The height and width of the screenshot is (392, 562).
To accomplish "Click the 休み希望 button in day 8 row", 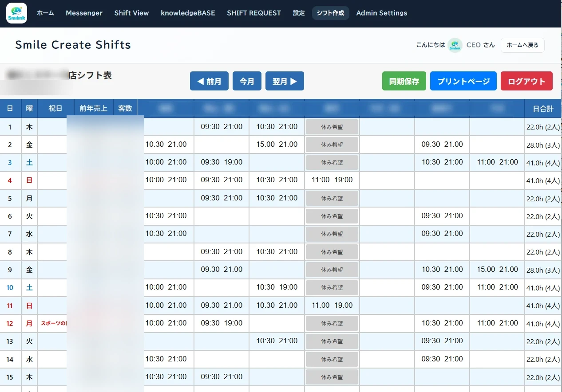I will 332,252.
